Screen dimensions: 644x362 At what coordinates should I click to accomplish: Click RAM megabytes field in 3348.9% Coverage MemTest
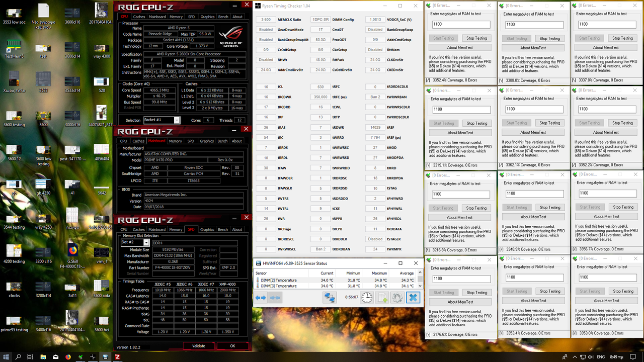[534, 193]
